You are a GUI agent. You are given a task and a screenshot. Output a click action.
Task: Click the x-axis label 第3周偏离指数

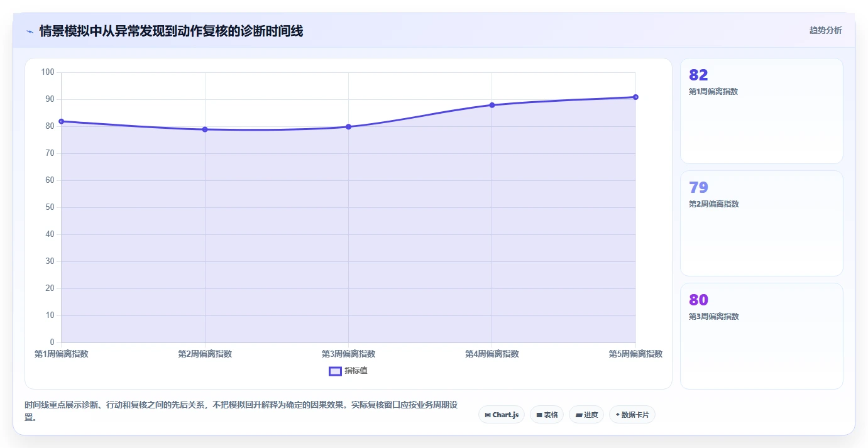(x=348, y=354)
